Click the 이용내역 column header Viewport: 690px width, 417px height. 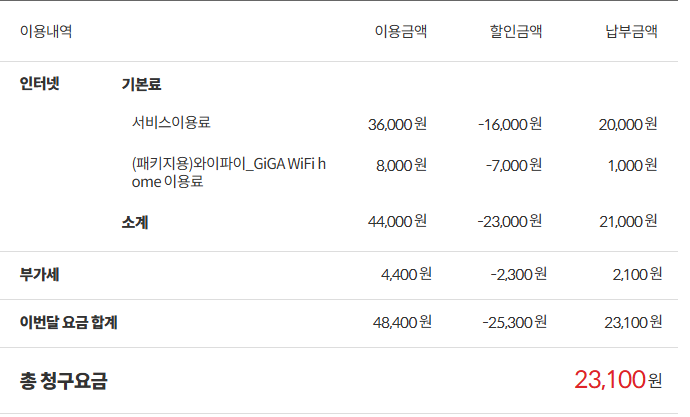[x=46, y=31]
